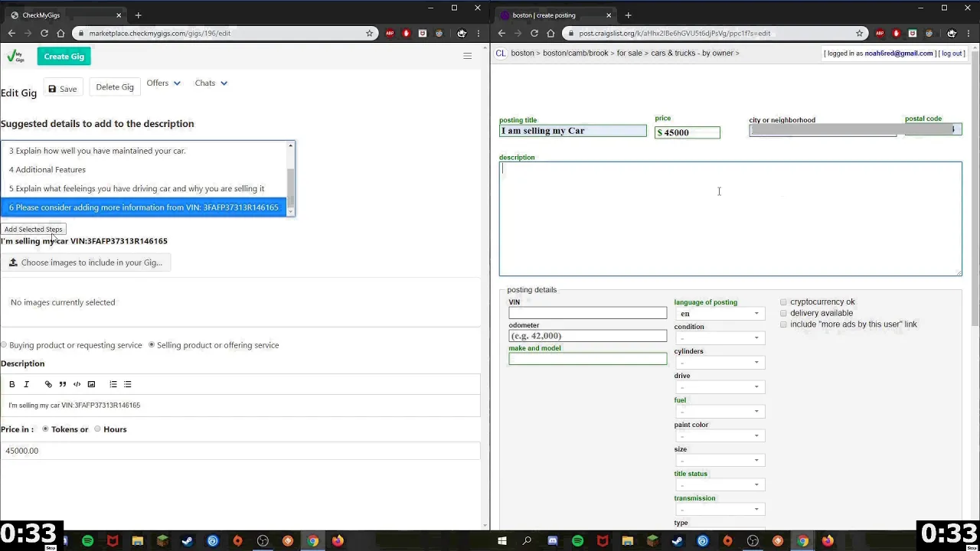980x551 pixels.
Task: Launch Discord from the right taskbar
Action: click(x=552, y=541)
